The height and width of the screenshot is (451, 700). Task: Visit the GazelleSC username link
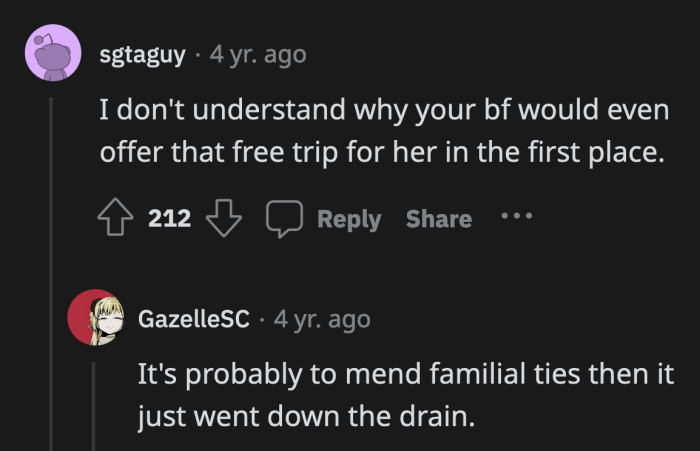[x=193, y=320]
